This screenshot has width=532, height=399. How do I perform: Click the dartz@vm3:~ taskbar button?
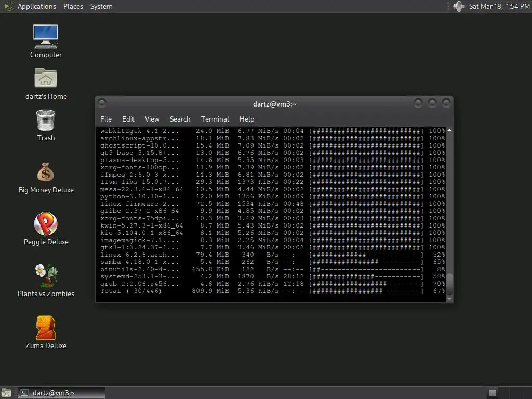coord(61,393)
